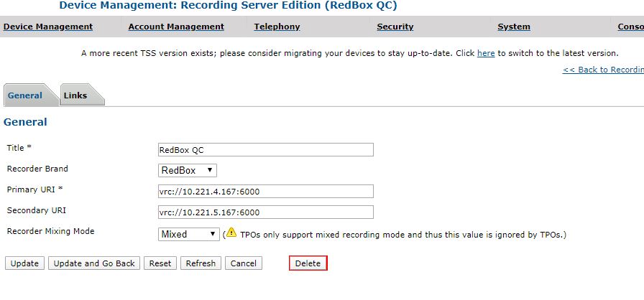This screenshot has width=644, height=300.
Task: Open the Device Management menu
Action: 48,27
